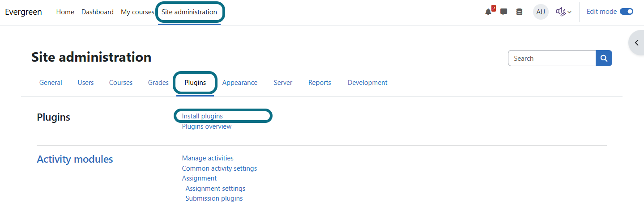Viewport: 644px width, 206px height.
Task: Click the blue search magnifier button
Action: [x=604, y=58]
